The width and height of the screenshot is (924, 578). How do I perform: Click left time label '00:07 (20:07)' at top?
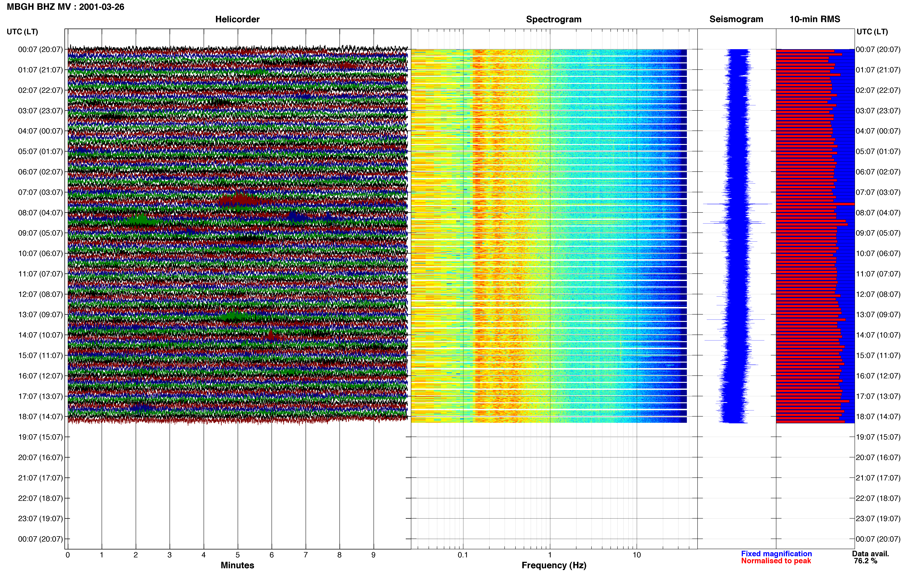pos(41,49)
